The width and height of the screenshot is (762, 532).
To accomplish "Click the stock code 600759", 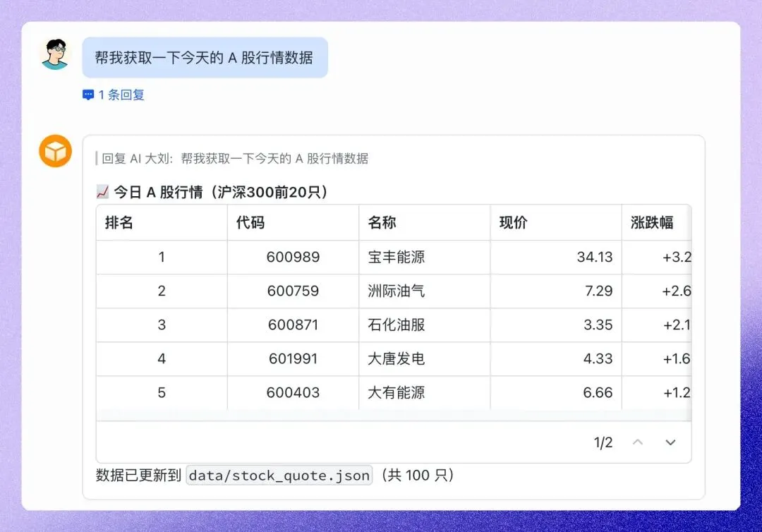I will [293, 291].
